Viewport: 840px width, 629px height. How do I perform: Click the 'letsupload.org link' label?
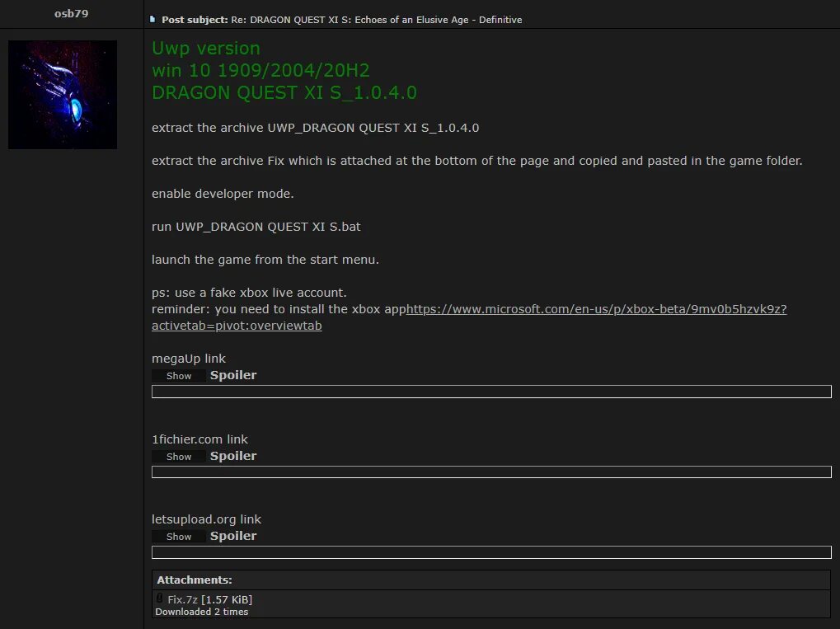tap(206, 519)
